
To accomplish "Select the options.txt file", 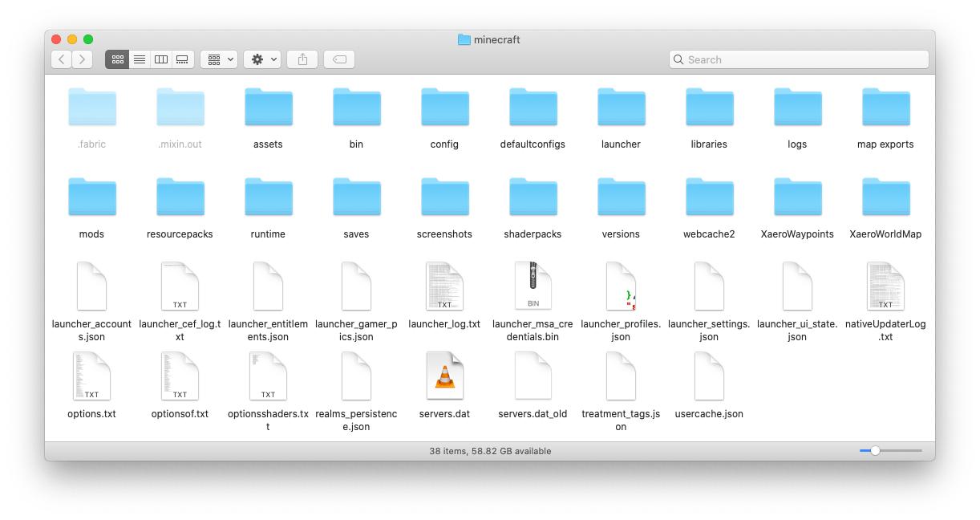I will [91, 375].
